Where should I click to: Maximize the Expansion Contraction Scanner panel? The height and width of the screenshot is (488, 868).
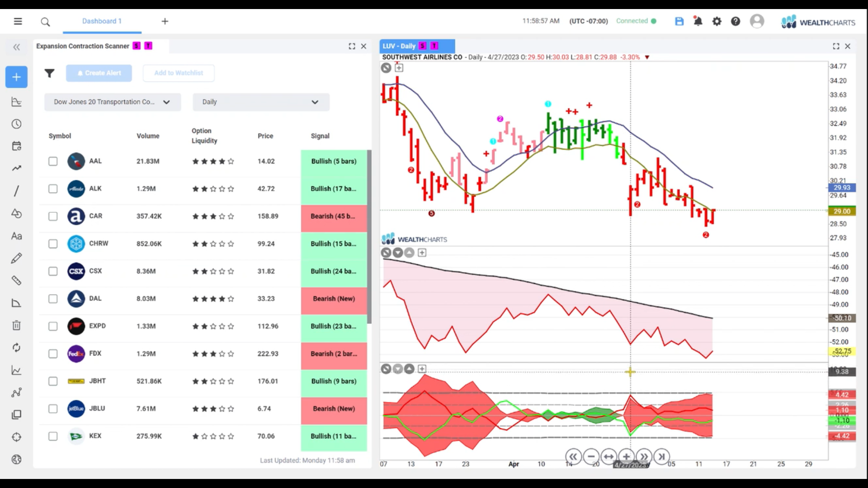352,46
